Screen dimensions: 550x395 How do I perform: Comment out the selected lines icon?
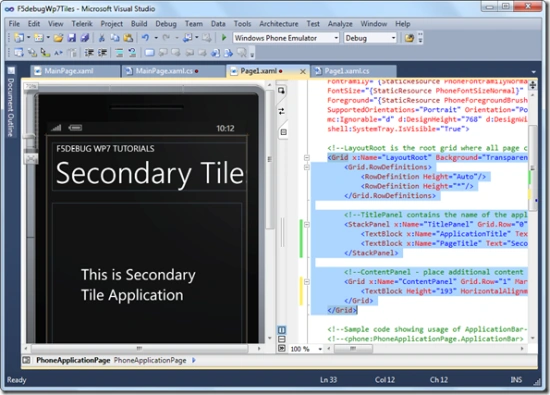(119, 53)
